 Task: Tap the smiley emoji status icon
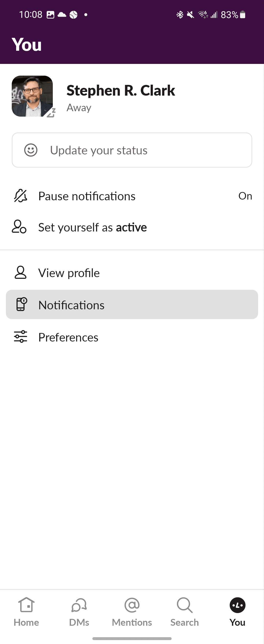click(31, 150)
